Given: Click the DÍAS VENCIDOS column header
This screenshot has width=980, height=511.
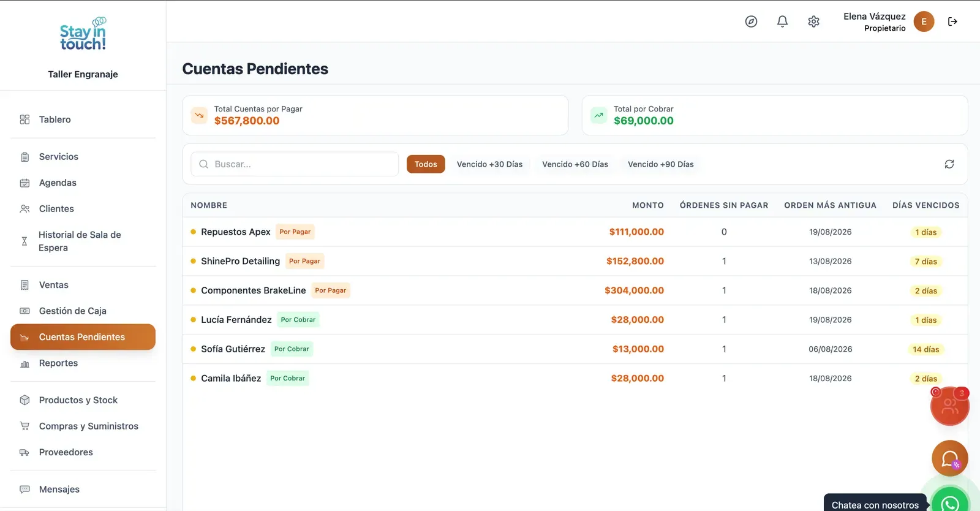Looking at the screenshot, I should [x=926, y=205].
